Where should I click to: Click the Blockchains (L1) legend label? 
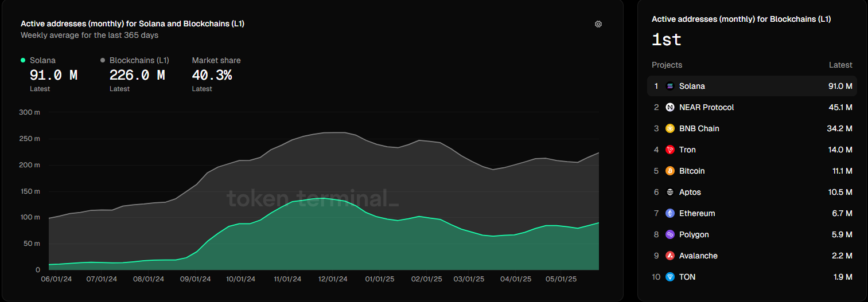pos(139,60)
